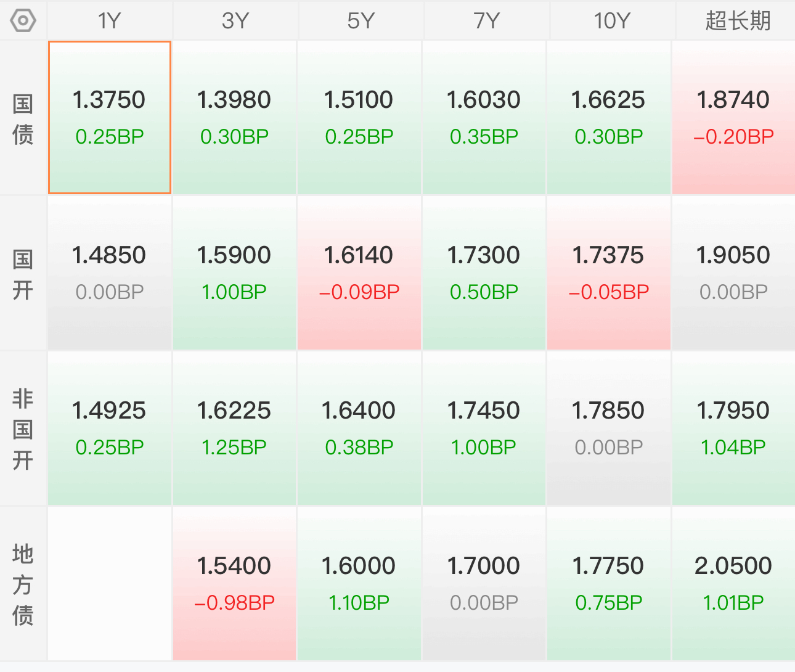Viewport: 795px width, 672px height.
Task: Open 国债 超长期 cell showing 1.8740
Action: [733, 118]
